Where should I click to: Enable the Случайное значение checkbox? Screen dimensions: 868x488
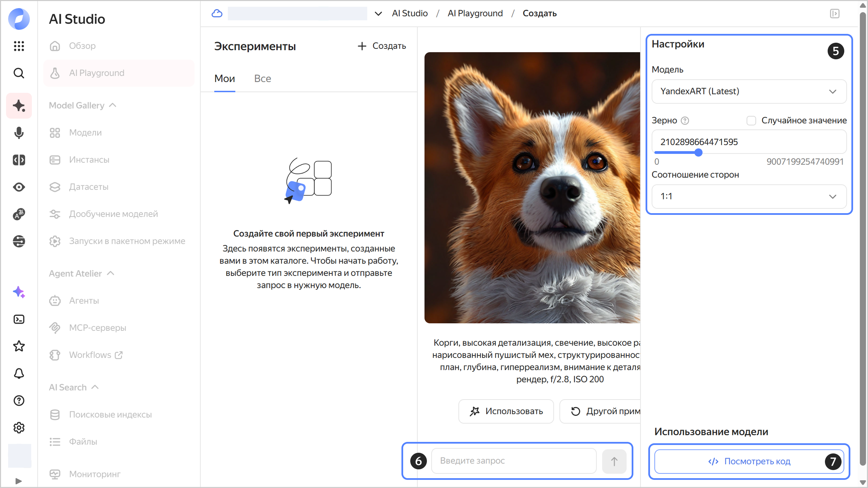click(751, 121)
